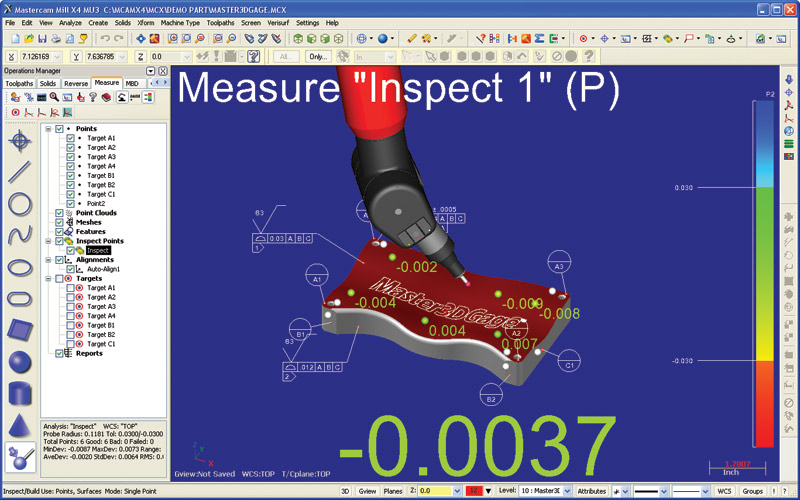Click the red book icon in Measure toolbar
The height and width of the screenshot is (500, 800).
pyautogui.click(x=107, y=97)
